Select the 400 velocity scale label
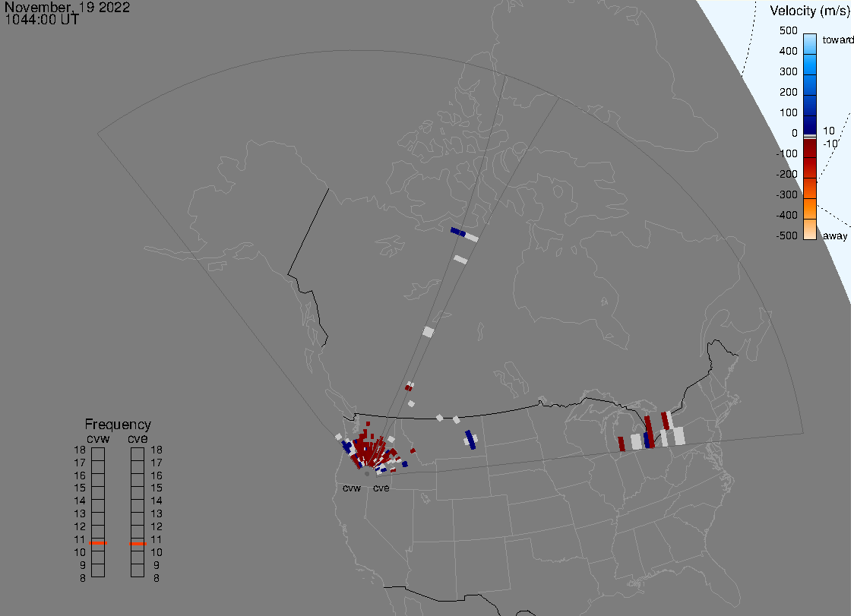Screen dimensions: 854x616 788,51
